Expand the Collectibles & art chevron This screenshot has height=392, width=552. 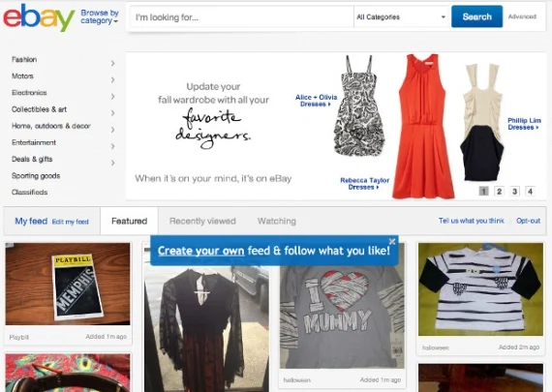(x=112, y=113)
